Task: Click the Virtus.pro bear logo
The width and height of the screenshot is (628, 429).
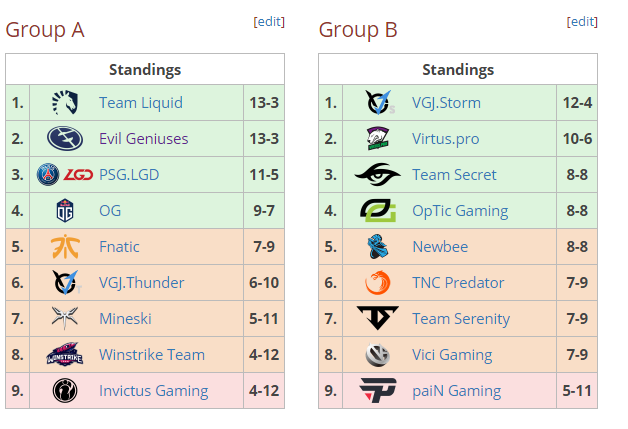Action: [378, 139]
